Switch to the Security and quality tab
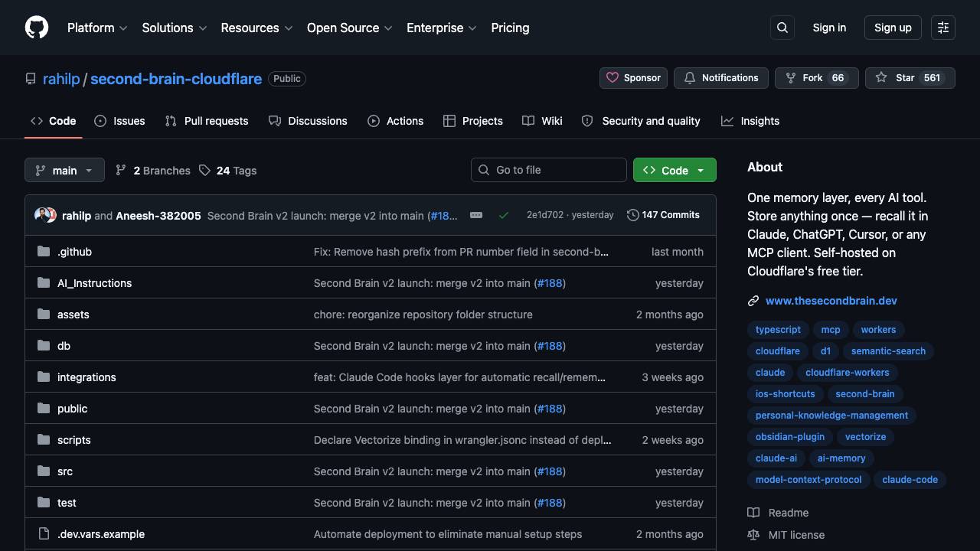This screenshot has width=980, height=551. point(641,121)
